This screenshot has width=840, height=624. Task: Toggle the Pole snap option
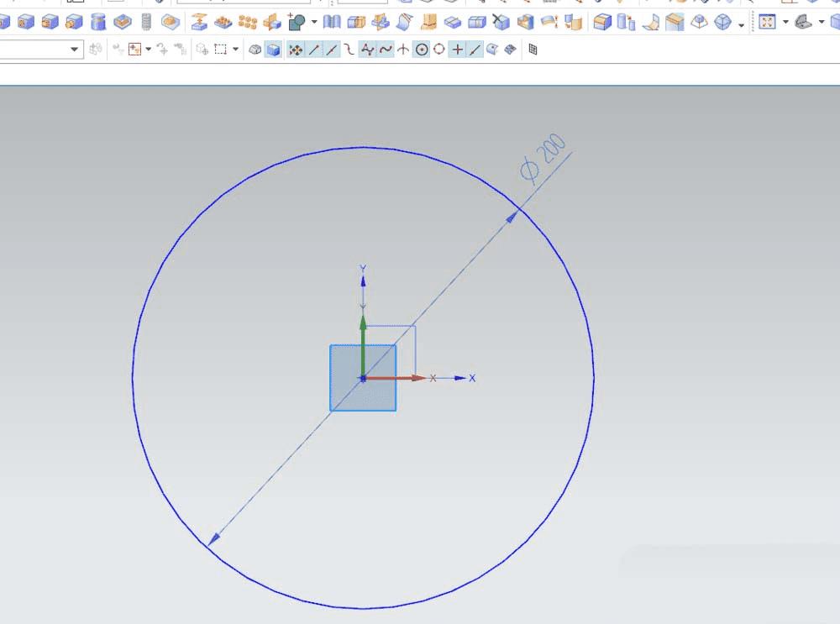click(x=367, y=50)
